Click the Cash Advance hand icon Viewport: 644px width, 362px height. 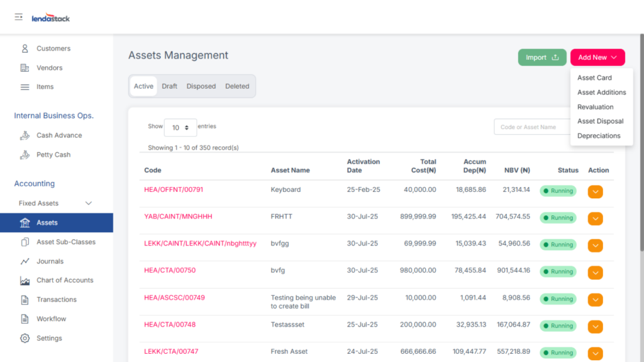(25, 135)
